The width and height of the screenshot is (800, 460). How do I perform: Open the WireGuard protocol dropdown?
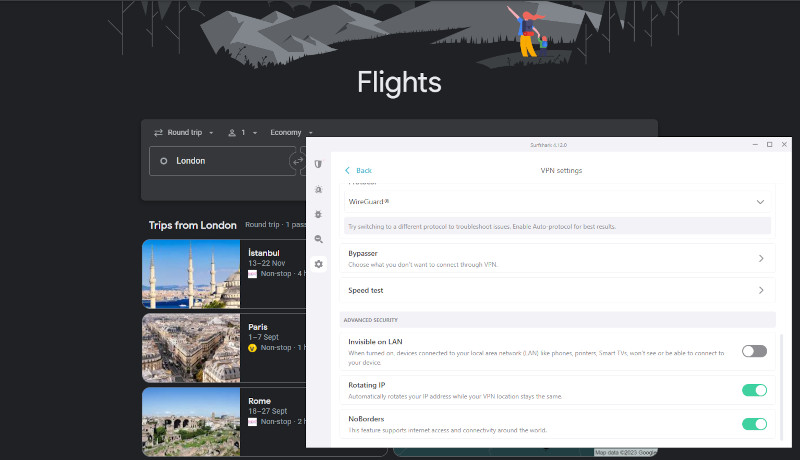click(x=557, y=202)
